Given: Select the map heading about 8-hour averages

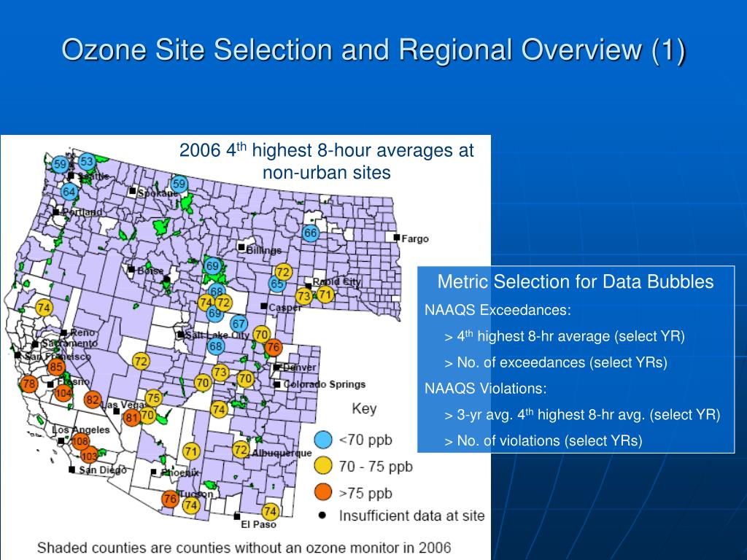Looking at the screenshot, I should (x=326, y=161).
